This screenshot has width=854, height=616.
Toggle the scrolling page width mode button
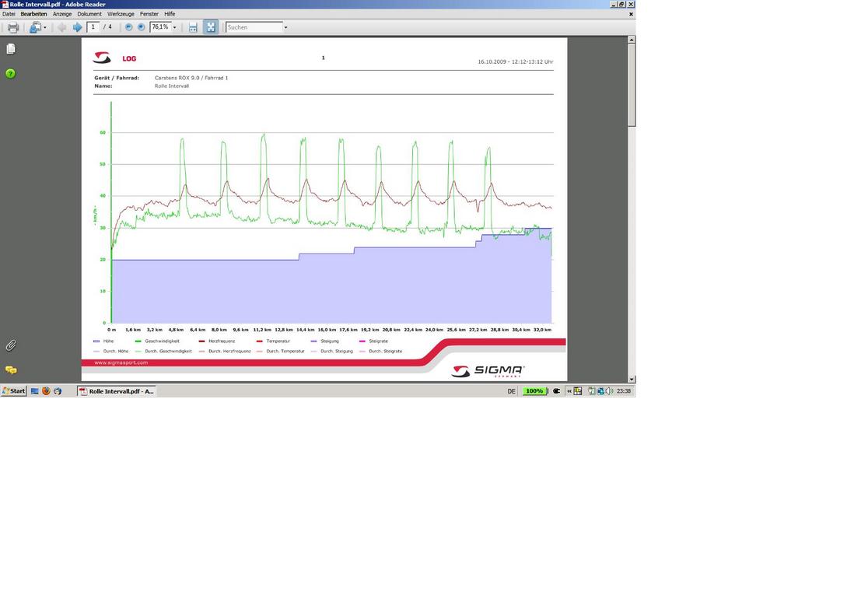tap(193, 27)
